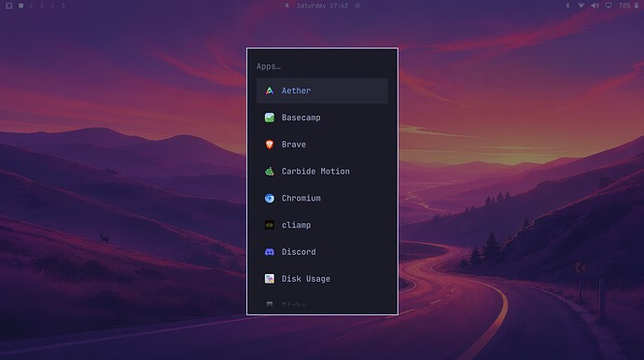The image size is (644, 360).
Task: Switch to workspace 5
Action: [x=63, y=6]
